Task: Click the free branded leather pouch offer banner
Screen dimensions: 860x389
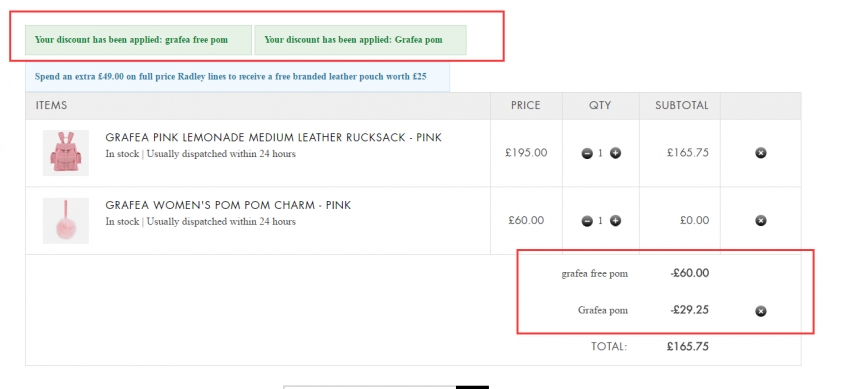Action: click(237, 77)
